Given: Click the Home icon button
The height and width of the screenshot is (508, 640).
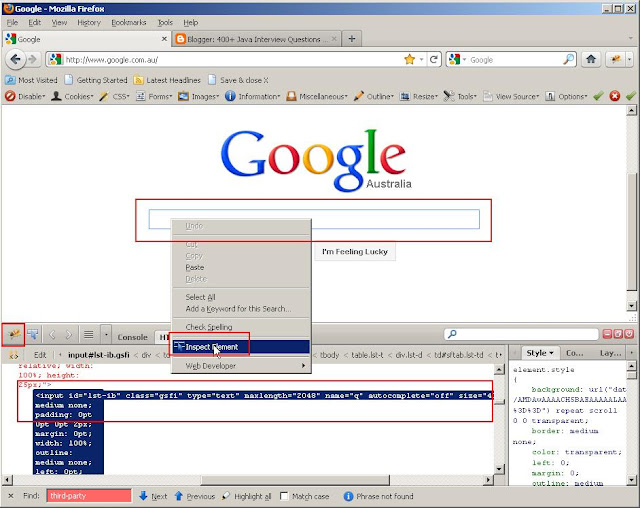Looking at the screenshot, I should [x=591, y=60].
